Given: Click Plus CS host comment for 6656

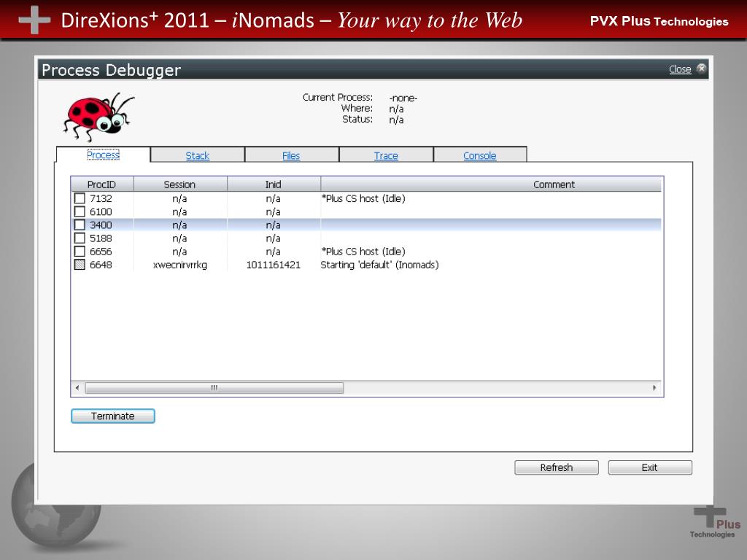Looking at the screenshot, I should tap(363, 252).
